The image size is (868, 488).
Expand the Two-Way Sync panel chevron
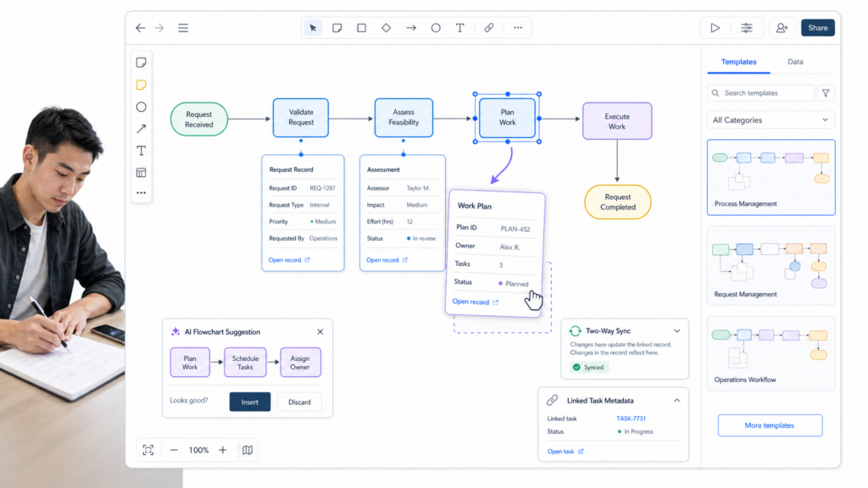677,331
